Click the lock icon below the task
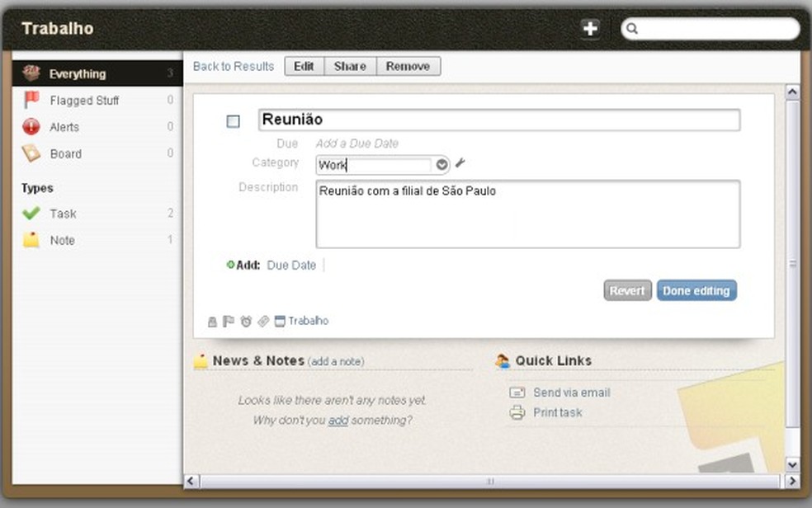 point(212,322)
